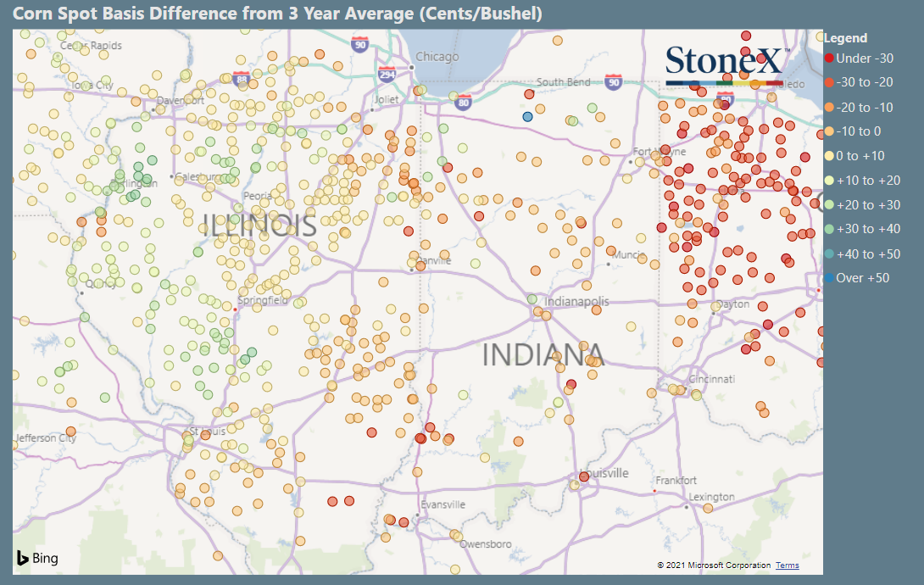Viewport: 924px width, 585px height.
Task: Click the Lexington city label
Action: pyautogui.click(x=712, y=497)
